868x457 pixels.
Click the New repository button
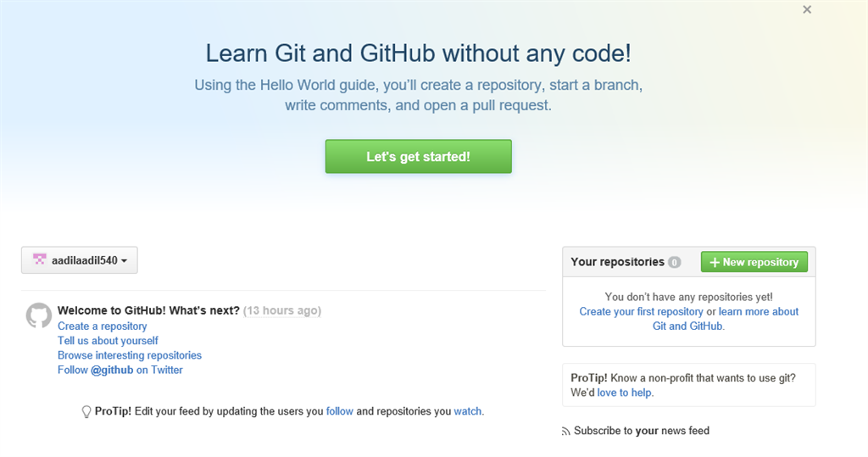pyautogui.click(x=754, y=262)
